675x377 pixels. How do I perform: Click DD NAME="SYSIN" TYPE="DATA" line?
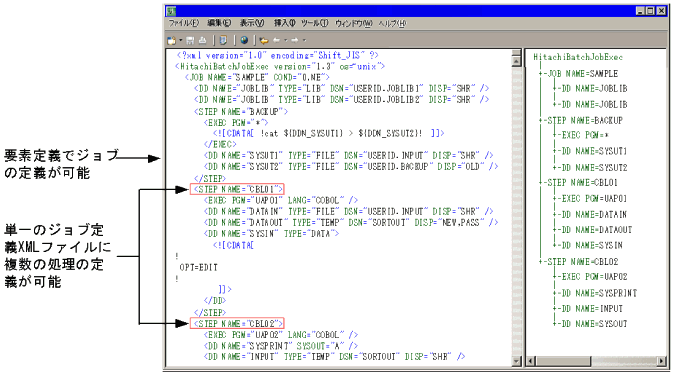[272, 234]
